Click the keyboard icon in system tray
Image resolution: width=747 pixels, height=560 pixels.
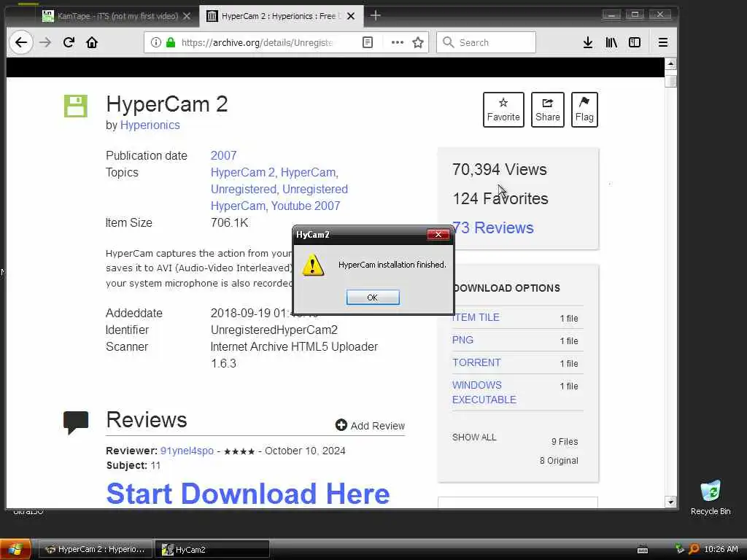pyautogui.click(x=643, y=550)
